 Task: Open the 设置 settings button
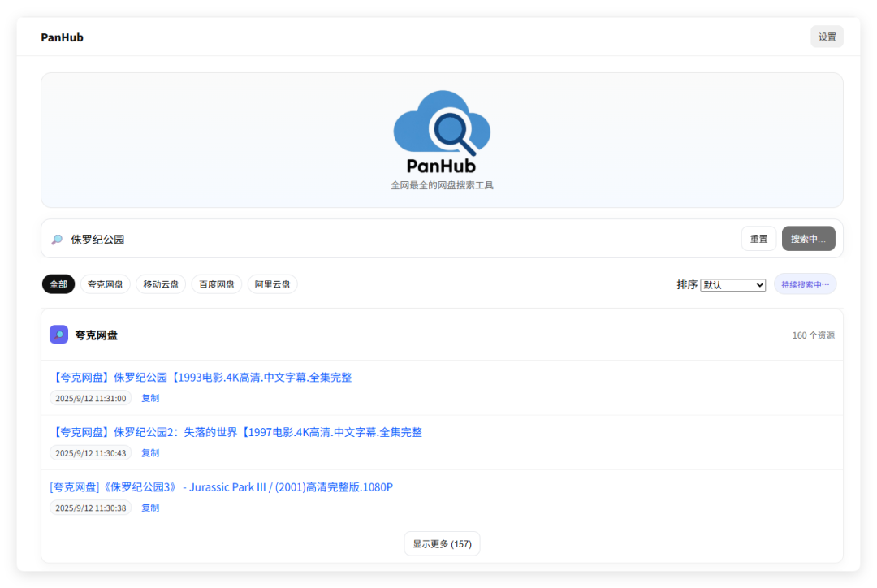[827, 37]
